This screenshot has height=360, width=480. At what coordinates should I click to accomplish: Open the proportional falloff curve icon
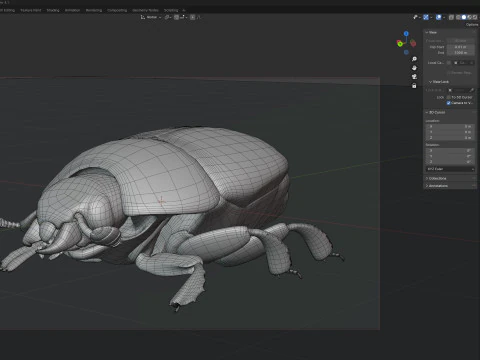[199, 17]
